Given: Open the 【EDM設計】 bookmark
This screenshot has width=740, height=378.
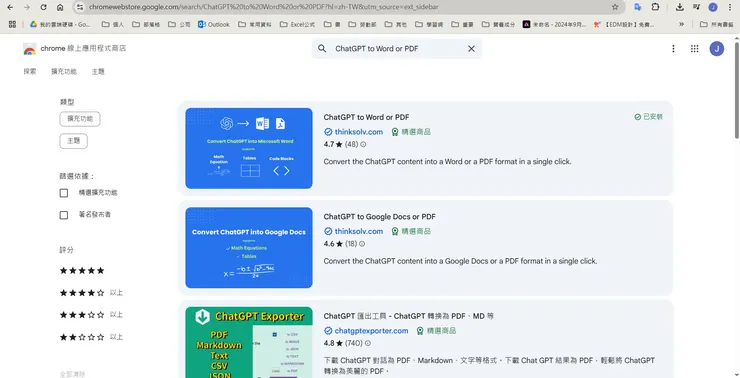Looking at the screenshot, I should [623, 24].
